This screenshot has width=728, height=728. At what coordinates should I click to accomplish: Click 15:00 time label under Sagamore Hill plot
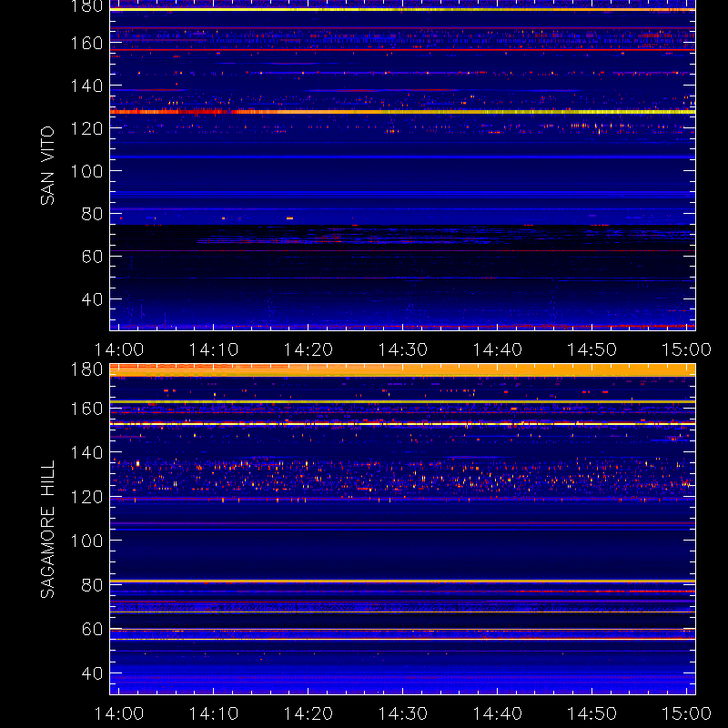(x=686, y=713)
